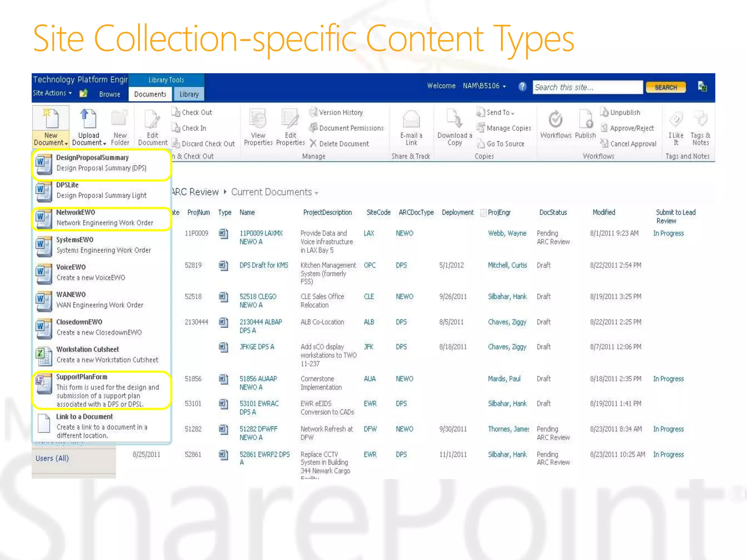Click the help question mark icon

(x=522, y=86)
